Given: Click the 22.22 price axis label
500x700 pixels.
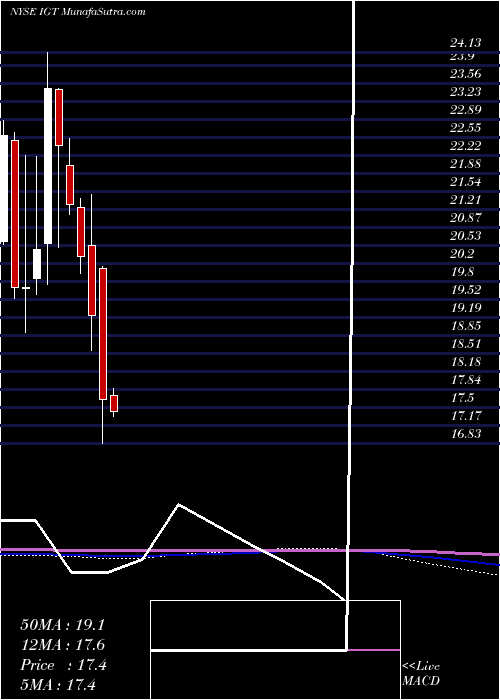Looking at the screenshot, I should 466,146.
